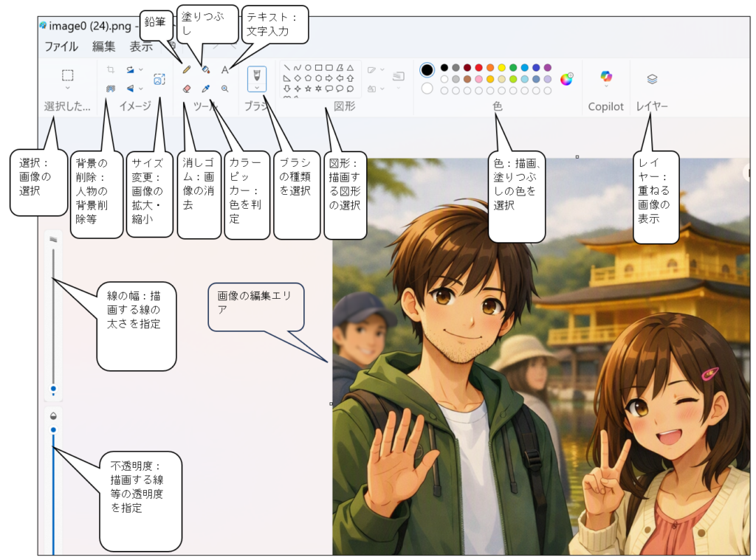This screenshot has height=560, width=756.
Task: Click the top canvas resize handle
Action: pyautogui.click(x=577, y=156)
